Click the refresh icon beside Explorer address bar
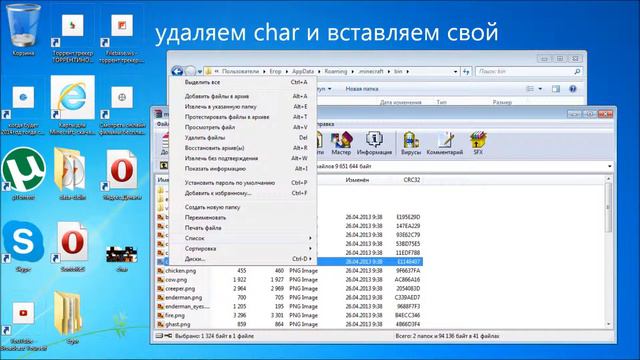The height and width of the screenshot is (360, 640). pos(466,71)
